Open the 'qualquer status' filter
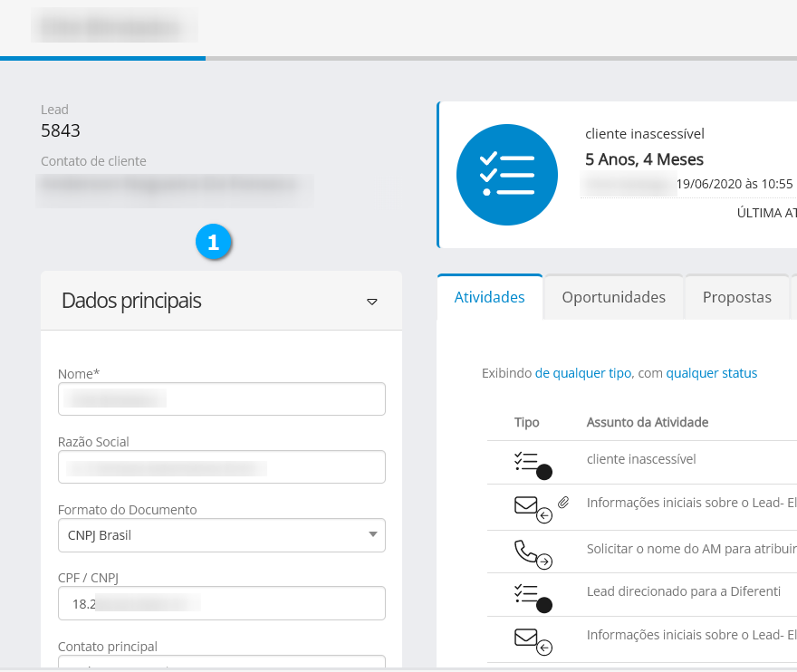This screenshot has width=797, height=672. point(711,373)
